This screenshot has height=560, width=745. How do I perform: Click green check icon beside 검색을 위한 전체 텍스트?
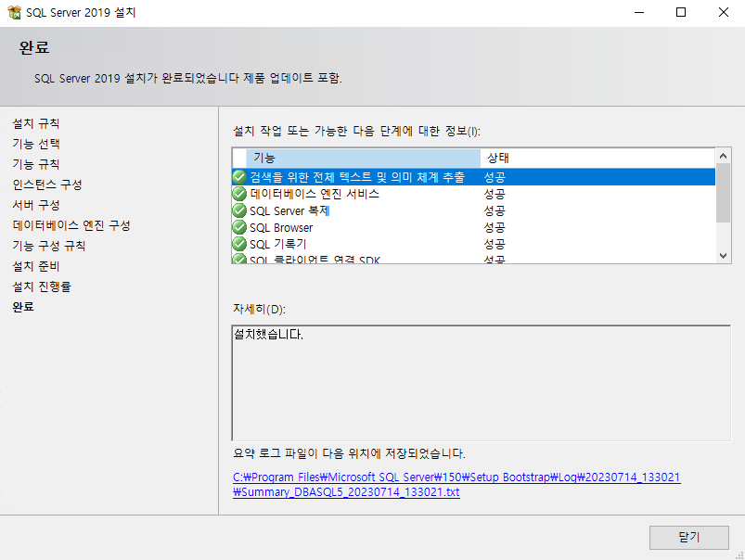(x=239, y=177)
